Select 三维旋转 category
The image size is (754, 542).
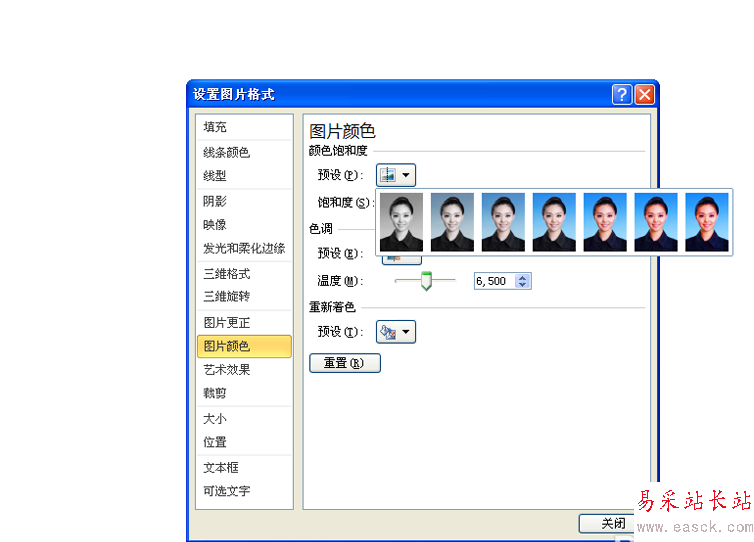coord(244,296)
